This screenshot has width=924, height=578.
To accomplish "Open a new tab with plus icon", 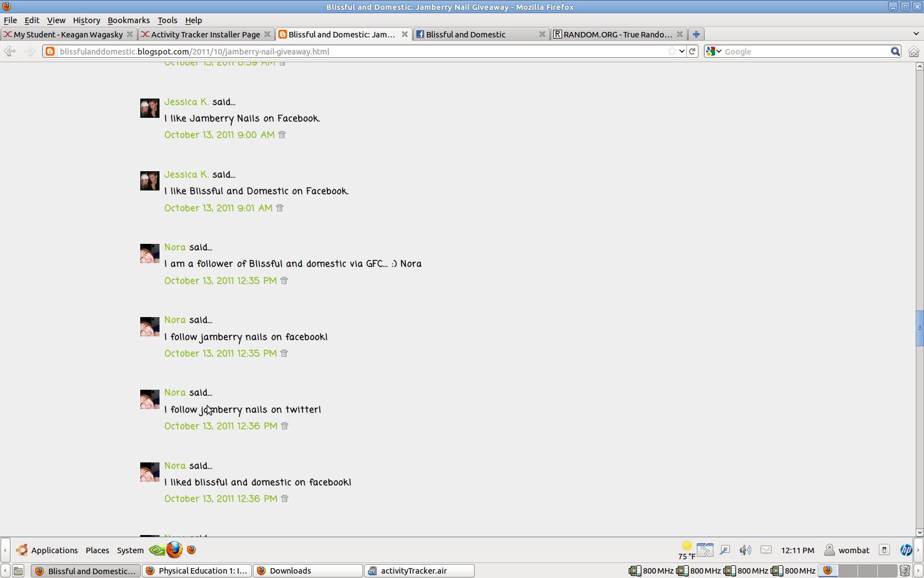I will tap(696, 34).
